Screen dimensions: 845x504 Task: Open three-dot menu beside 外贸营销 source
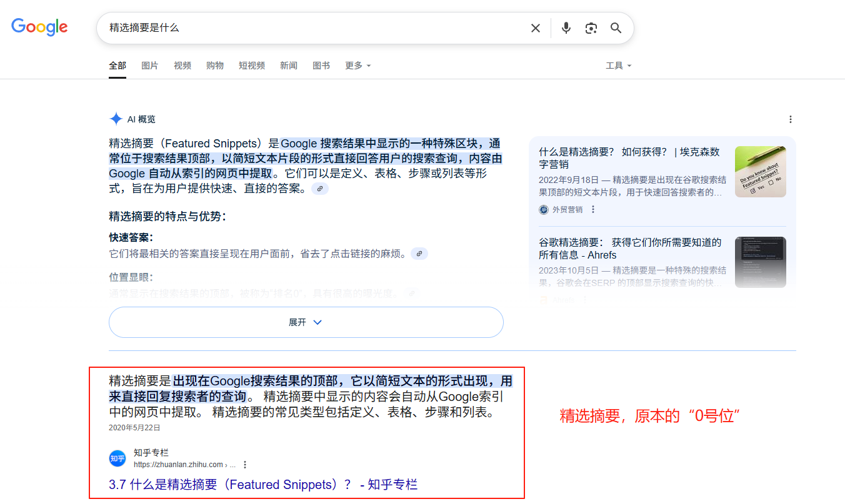[x=593, y=210]
